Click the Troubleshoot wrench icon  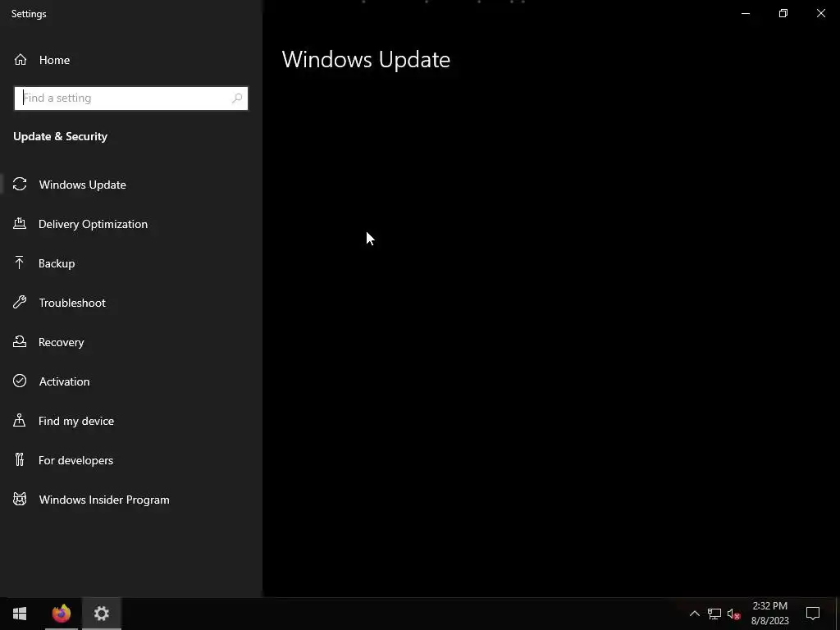pyautogui.click(x=20, y=302)
